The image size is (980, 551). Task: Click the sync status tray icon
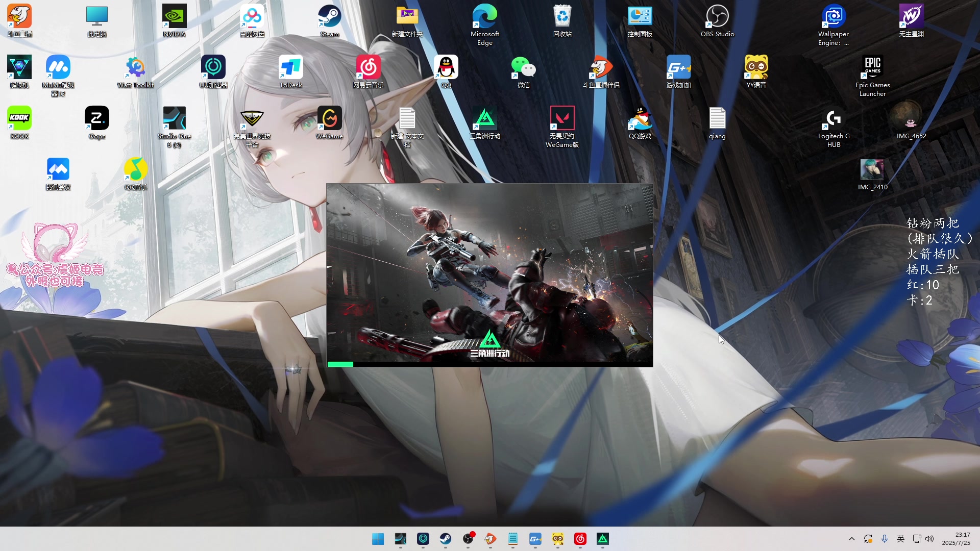868,539
